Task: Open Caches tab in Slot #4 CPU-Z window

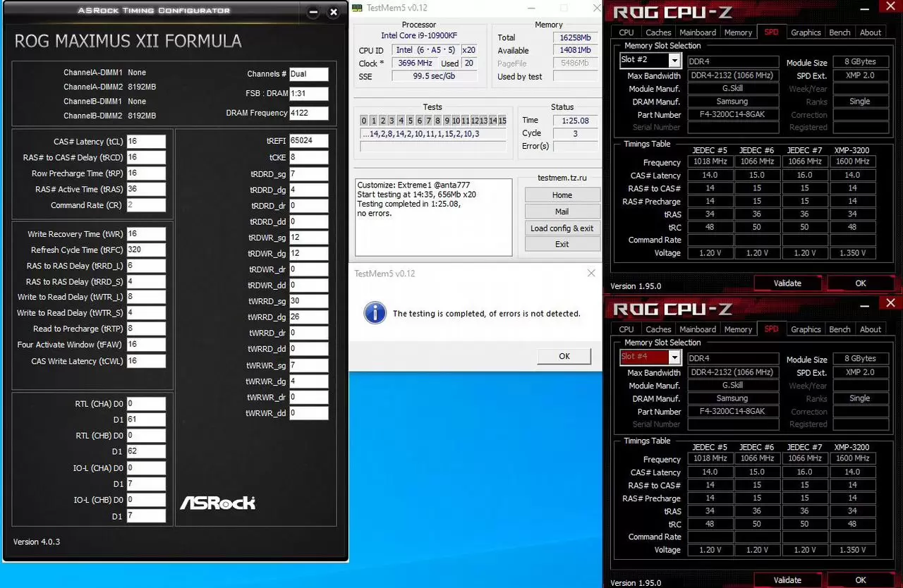Action: [658, 329]
